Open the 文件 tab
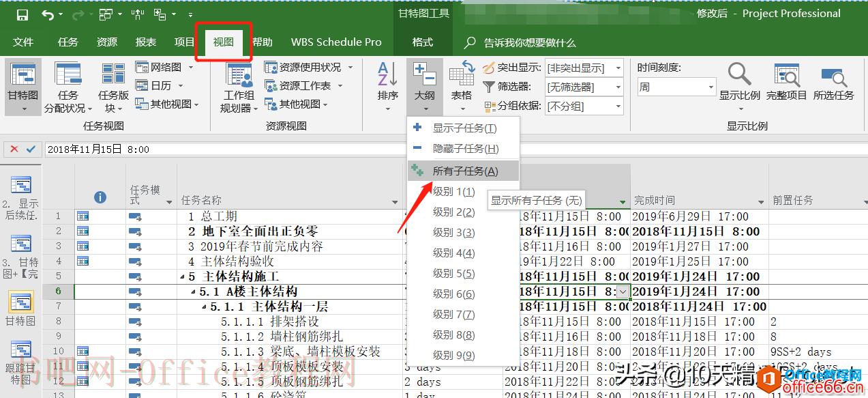868x398 pixels. pyautogui.click(x=23, y=42)
